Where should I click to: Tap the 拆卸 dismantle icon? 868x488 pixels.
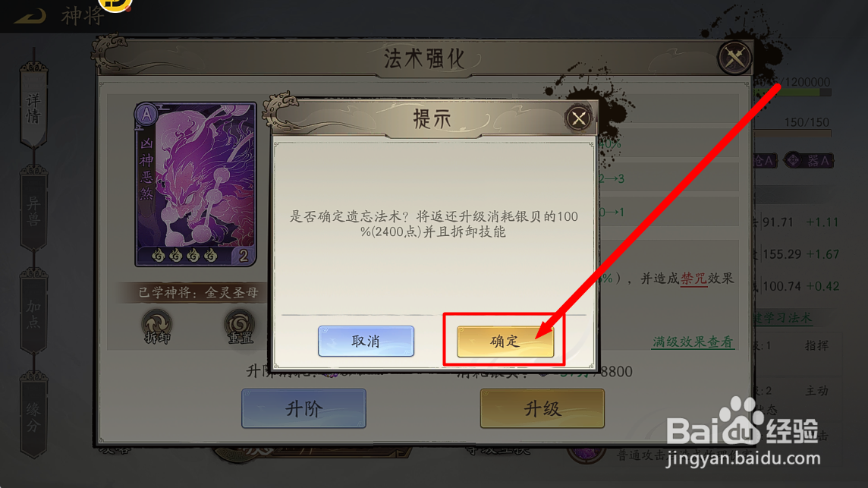(x=156, y=327)
